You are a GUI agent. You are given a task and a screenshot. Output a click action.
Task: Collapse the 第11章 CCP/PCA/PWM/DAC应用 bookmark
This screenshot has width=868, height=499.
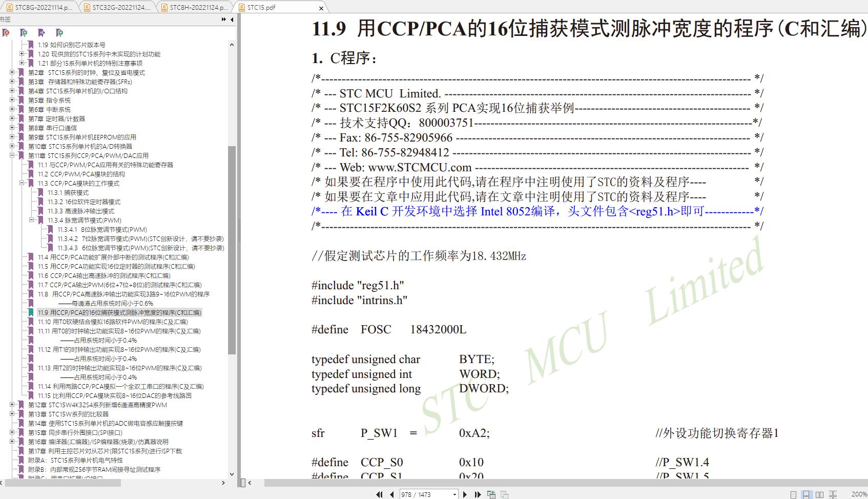pyautogui.click(x=12, y=155)
